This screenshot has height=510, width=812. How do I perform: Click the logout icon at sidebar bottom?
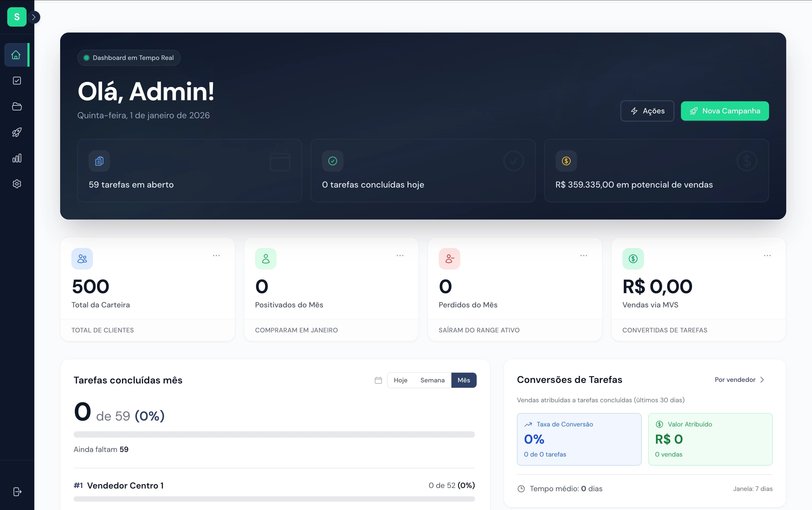17,491
